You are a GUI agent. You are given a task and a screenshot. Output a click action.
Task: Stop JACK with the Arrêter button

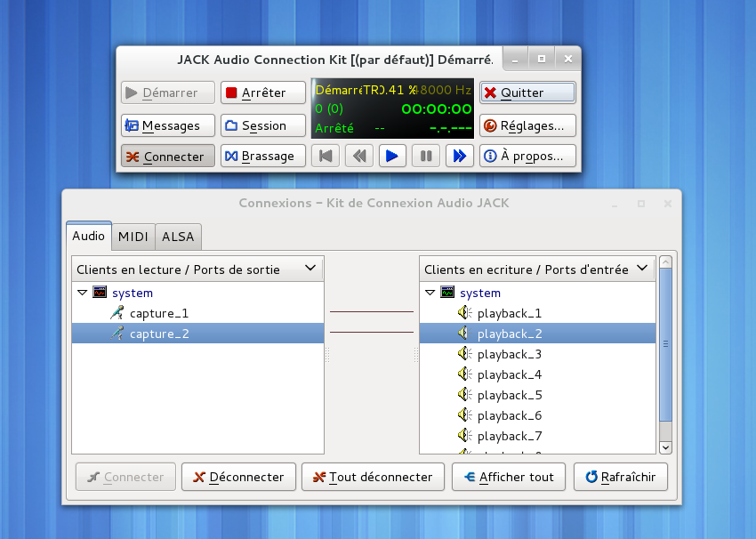pyautogui.click(x=263, y=93)
